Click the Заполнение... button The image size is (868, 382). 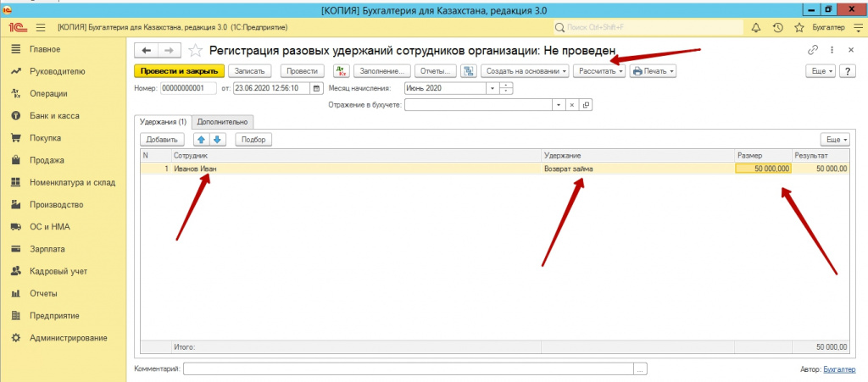pyautogui.click(x=382, y=71)
